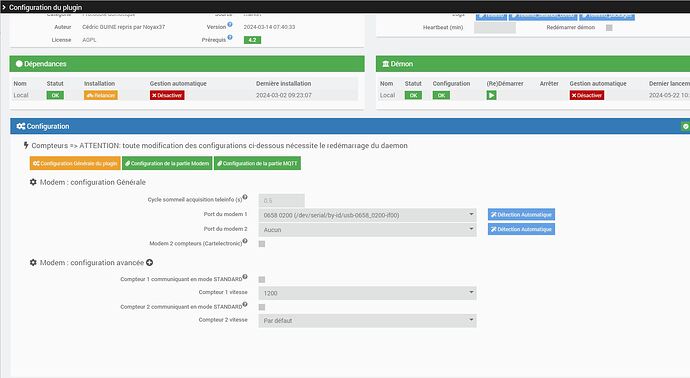Click Détection Automatique for modem port 1
This screenshot has height=378, width=690.
521,214
